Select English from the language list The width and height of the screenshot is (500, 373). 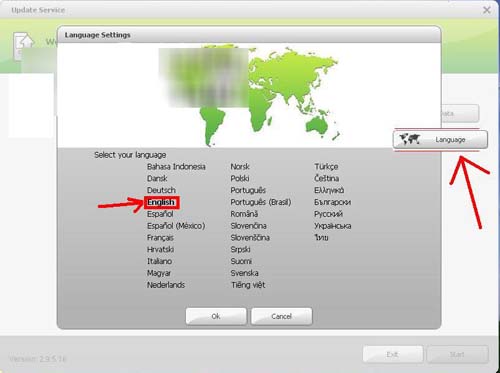click(161, 202)
